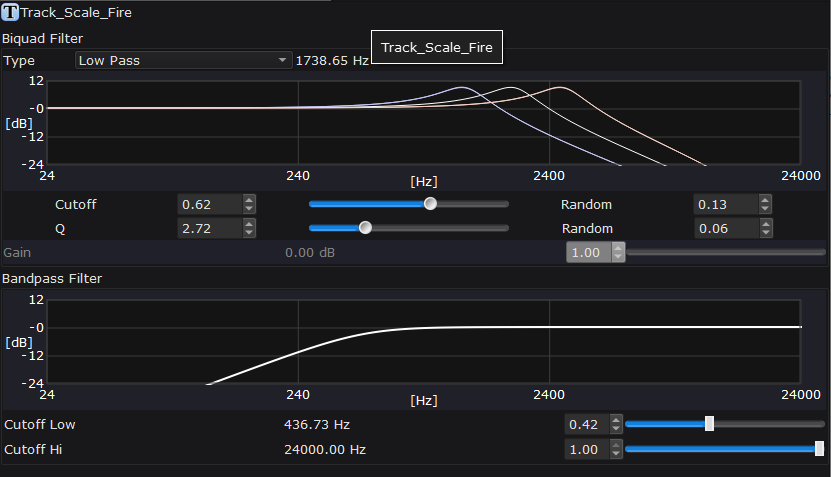Click Q Random field showing 0.06

(725, 228)
